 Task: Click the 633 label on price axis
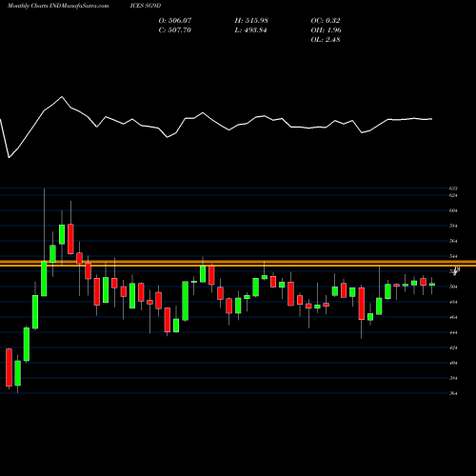point(453,188)
